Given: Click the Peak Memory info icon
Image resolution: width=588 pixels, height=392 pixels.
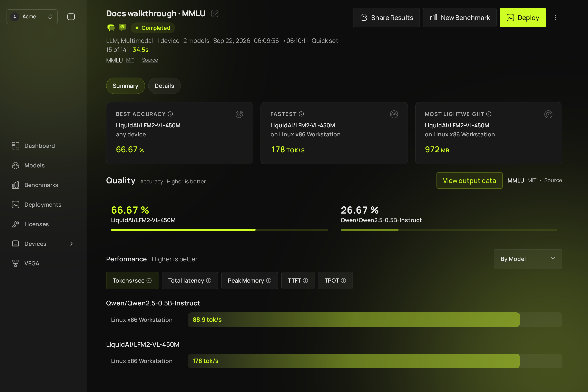Looking at the screenshot, I should click(269, 281).
